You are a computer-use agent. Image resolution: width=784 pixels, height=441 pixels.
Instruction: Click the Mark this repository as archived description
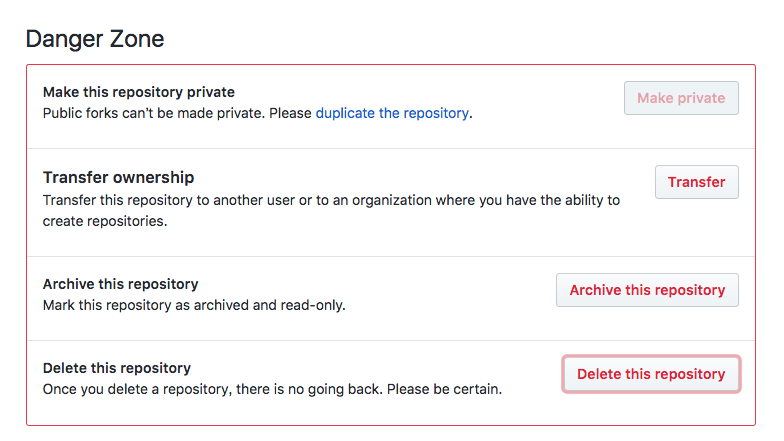[194, 305]
